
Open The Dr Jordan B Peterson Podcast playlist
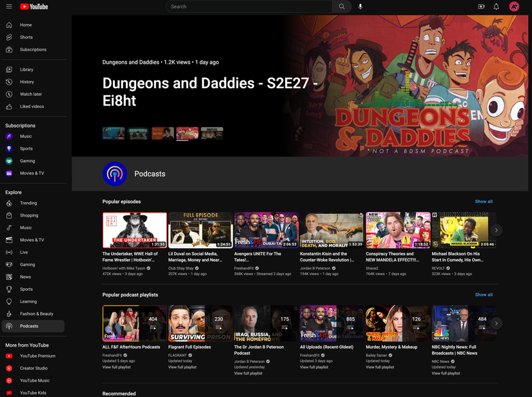pos(266,324)
